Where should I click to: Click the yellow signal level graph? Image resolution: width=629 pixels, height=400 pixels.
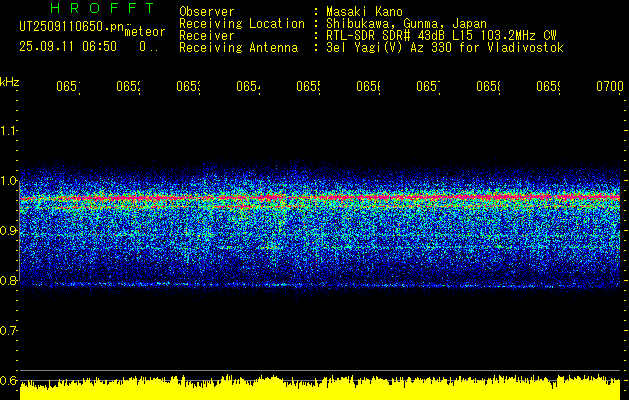coord(320,388)
